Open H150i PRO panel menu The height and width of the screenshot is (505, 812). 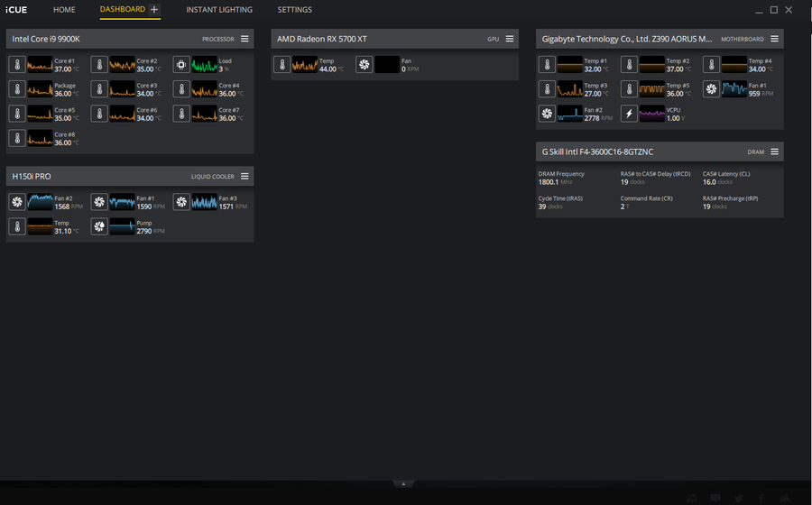tap(245, 177)
